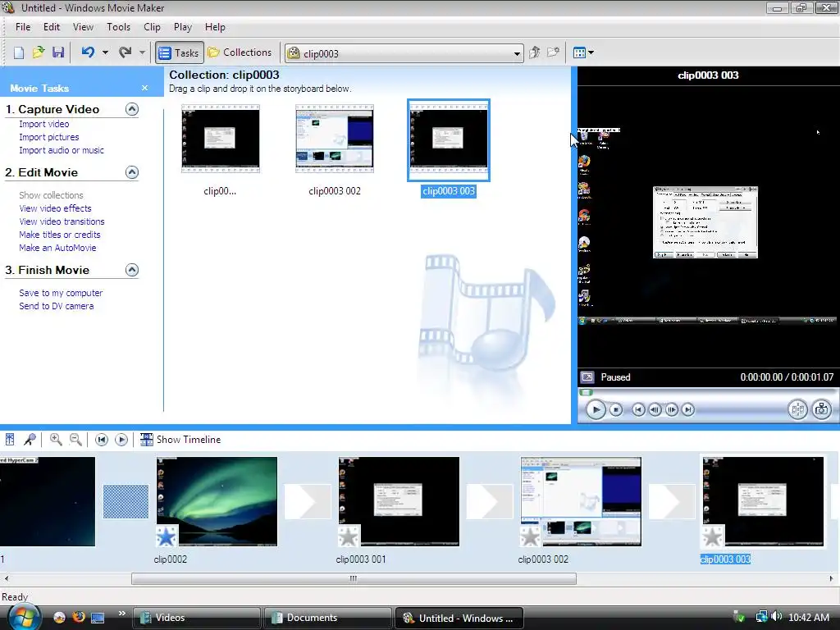
Task: Open the File menu
Action: tap(23, 27)
